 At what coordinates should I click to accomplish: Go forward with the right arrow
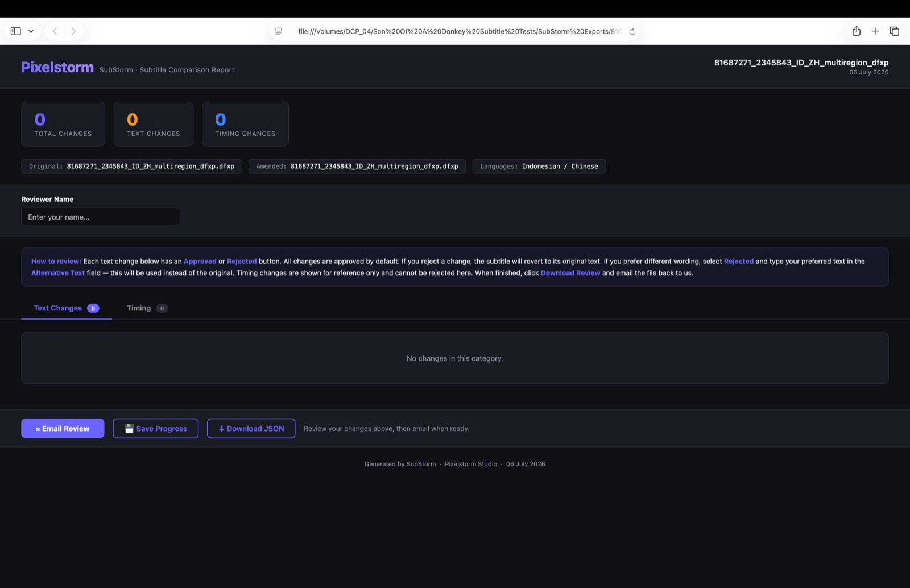click(x=73, y=31)
